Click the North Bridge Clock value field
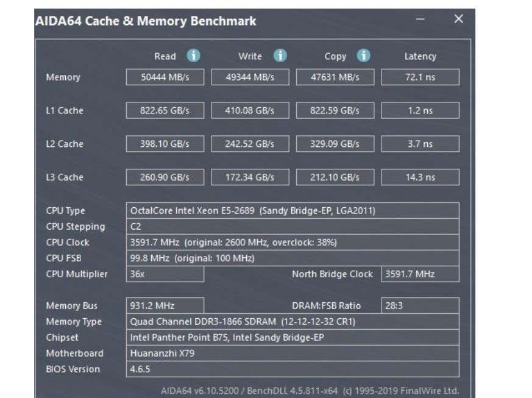Viewport: 532px width, 398px height. pos(420,274)
